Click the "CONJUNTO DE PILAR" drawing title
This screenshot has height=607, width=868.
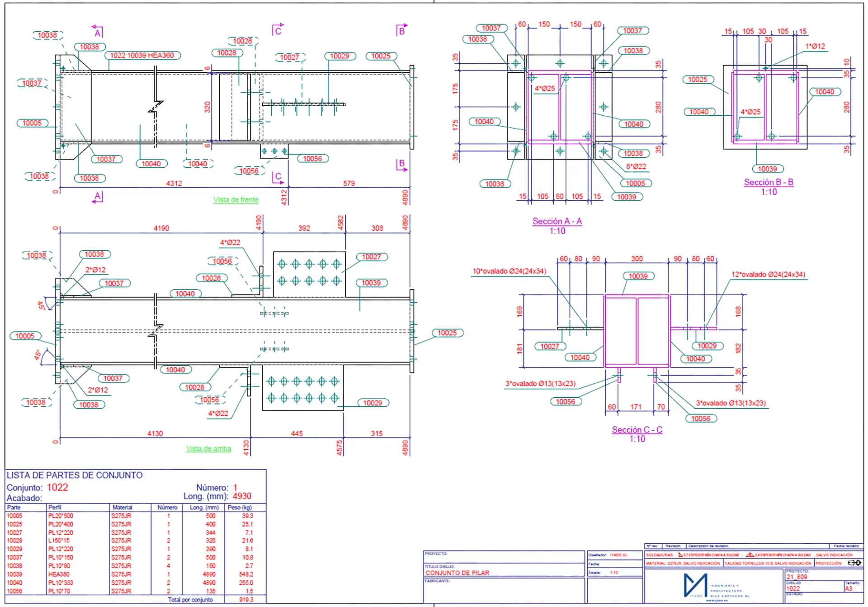[x=457, y=573]
